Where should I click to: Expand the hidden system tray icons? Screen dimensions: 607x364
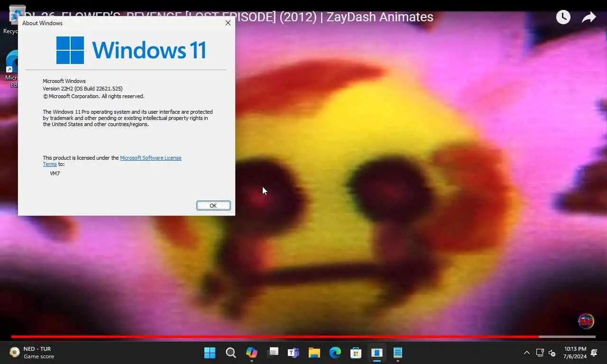point(526,353)
